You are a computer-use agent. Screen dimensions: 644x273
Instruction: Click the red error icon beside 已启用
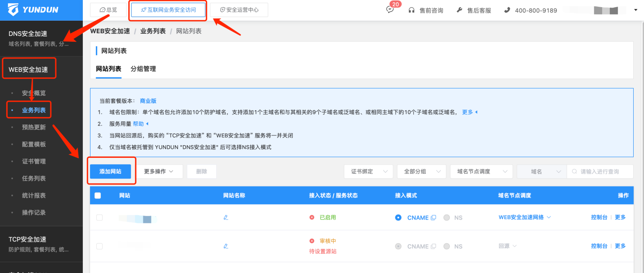click(x=312, y=217)
